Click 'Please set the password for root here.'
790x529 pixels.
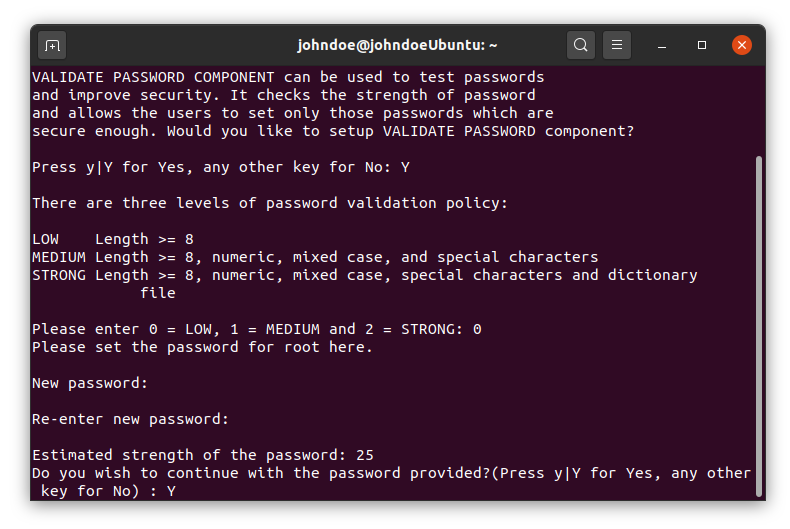point(202,347)
